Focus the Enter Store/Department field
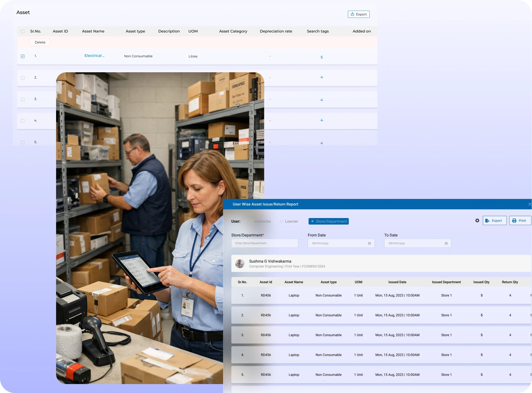The height and width of the screenshot is (393, 532). pos(264,243)
